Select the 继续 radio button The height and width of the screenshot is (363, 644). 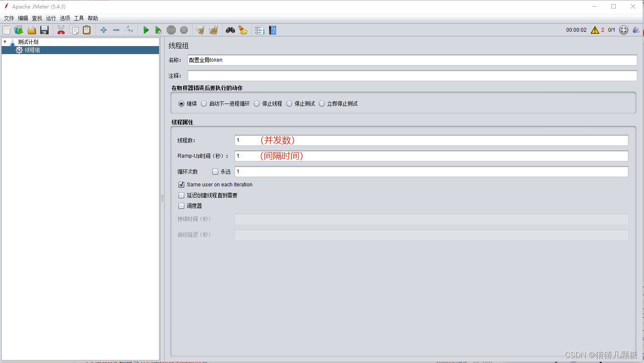[181, 104]
